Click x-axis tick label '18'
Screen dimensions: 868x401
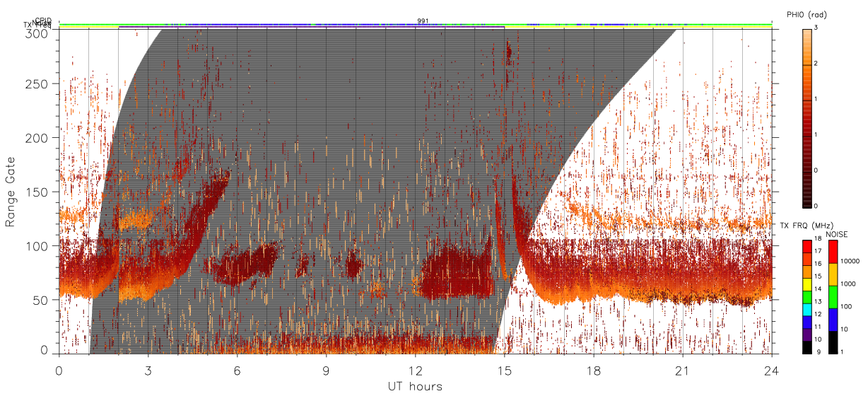[x=593, y=371]
